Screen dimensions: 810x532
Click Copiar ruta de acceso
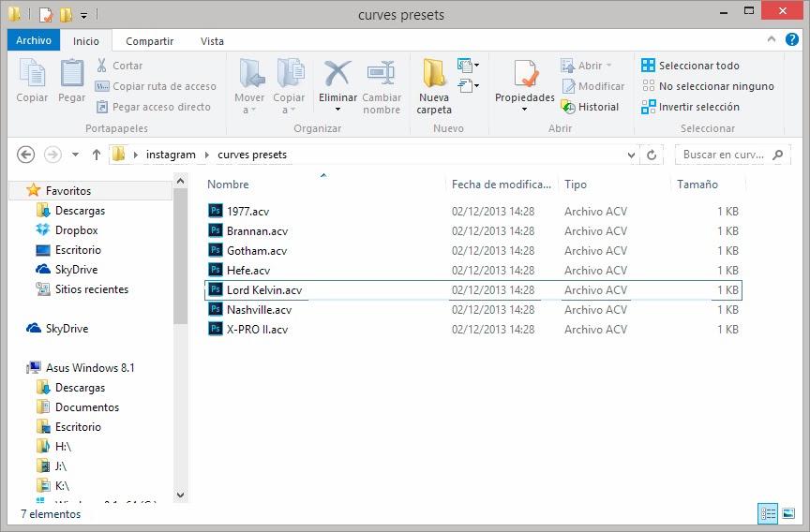coord(156,86)
